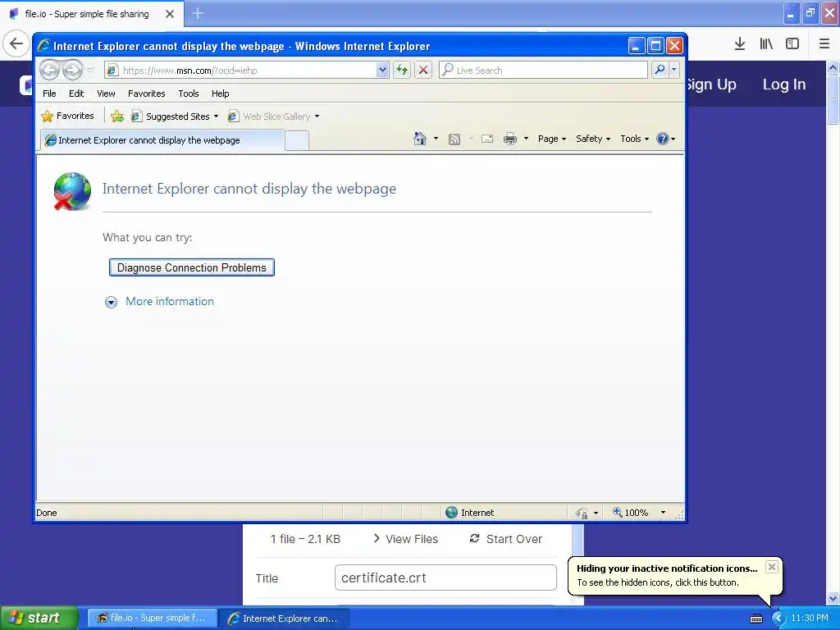Viewport: 840px width, 630px height.
Task: Click the IE Forward navigation arrow
Action: click(x=72, y=71)
